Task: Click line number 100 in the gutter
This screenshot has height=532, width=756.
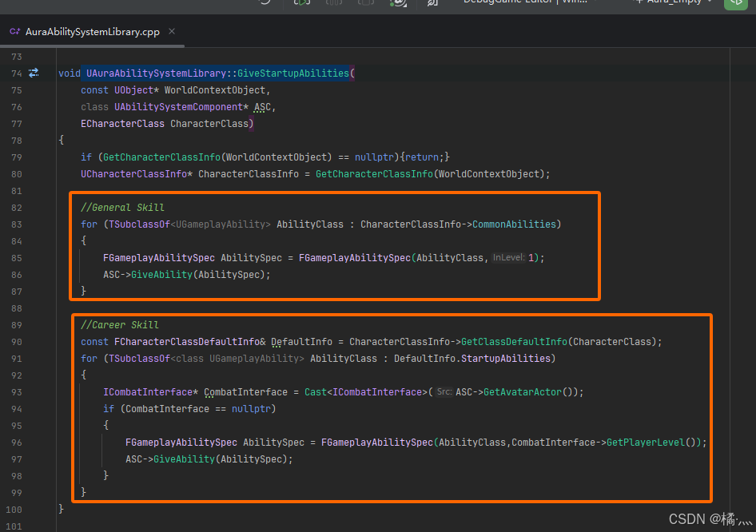Action: [x=14, y=510]
